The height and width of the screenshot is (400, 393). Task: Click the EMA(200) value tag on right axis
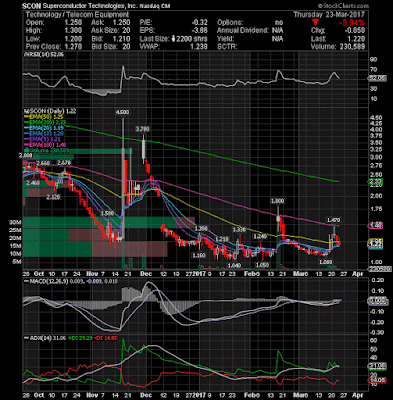coord(375,181)
